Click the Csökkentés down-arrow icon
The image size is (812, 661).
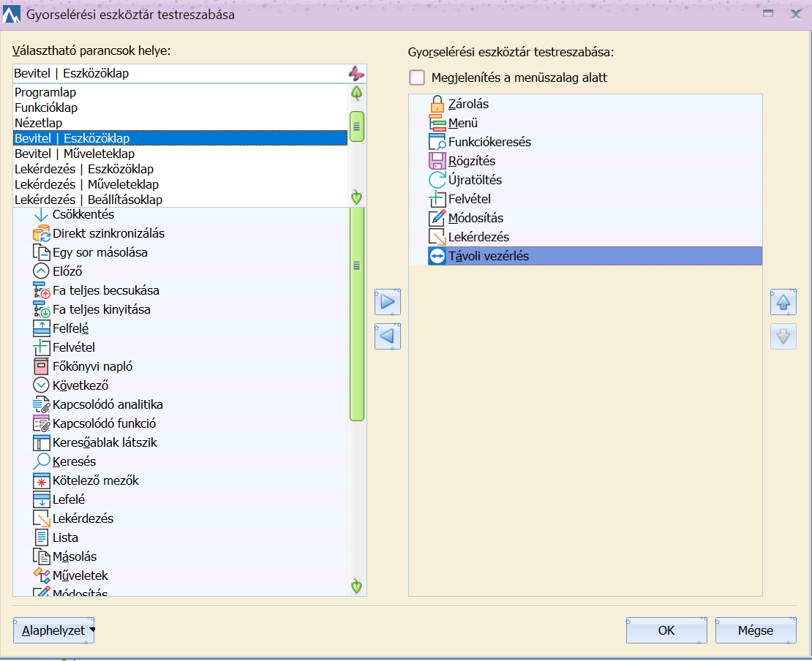(x=41, y=215)
